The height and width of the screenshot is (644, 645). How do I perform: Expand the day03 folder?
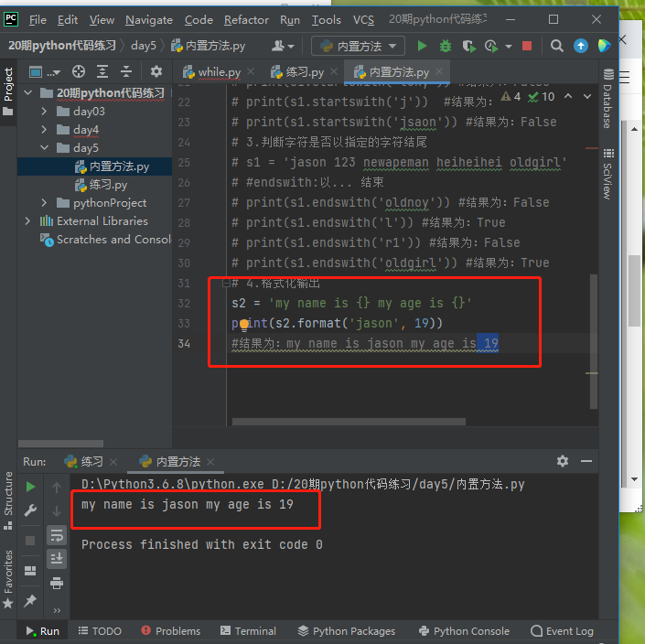pyautogui.click(x=44, y=112)
